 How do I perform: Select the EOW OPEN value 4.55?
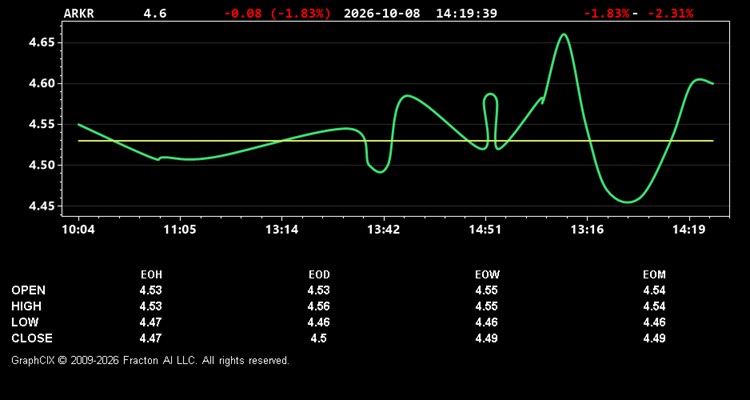[x=486, y=290]
